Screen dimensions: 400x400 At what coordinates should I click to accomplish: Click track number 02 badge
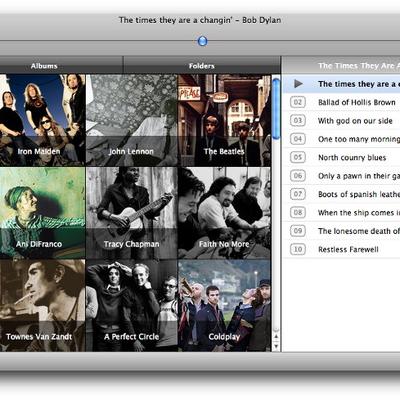(x=298, y=102)
